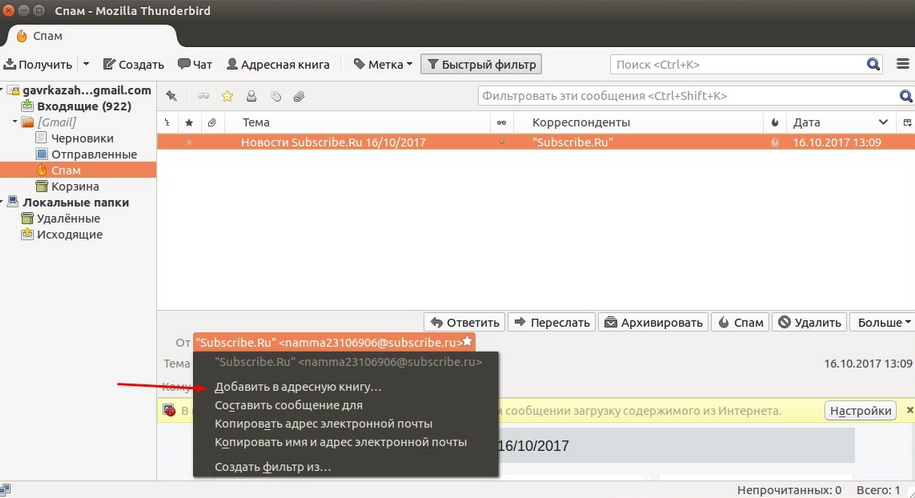Sort by the attachment column header
915x498 pixels.
click(212, 123)
